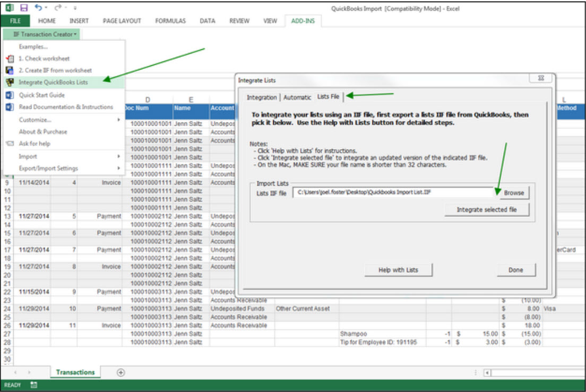586x392 pixels.
Task: Choose 1. Check worksheet menu item
Action: (x=64, y=58)
